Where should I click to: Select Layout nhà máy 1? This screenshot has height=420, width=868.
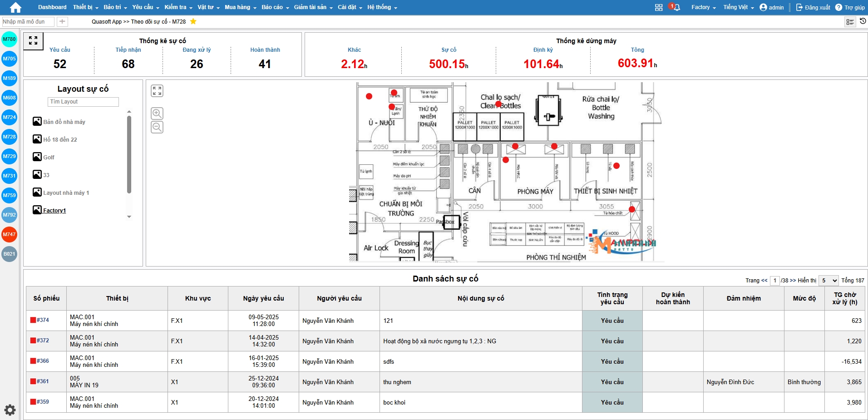coord(61,193)
